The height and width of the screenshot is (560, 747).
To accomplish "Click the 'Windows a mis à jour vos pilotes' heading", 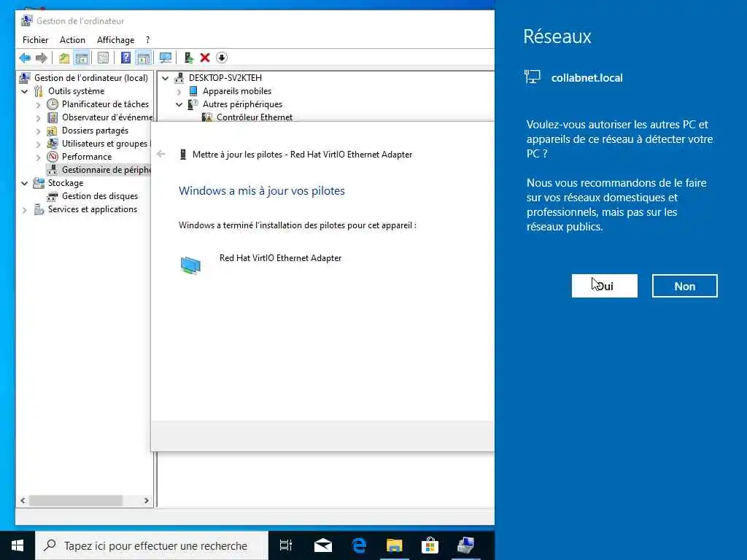I will [262, 191].
